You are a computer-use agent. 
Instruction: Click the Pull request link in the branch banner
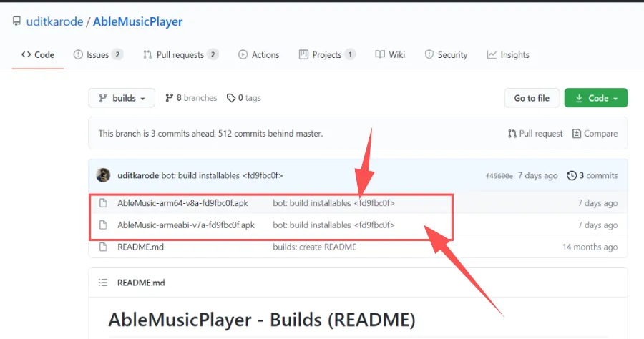535,134
